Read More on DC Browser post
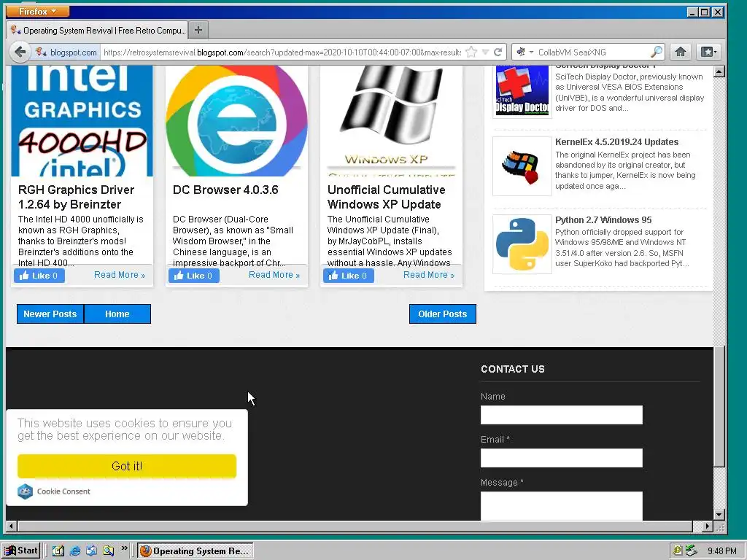Viewport: 747px width, 560px height. [x=274, y=275]
